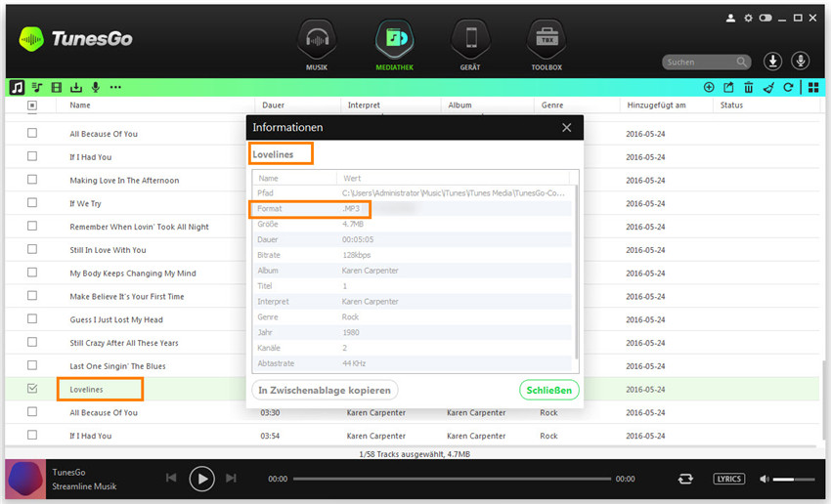Close the Informationen dialog with X

coord(566,128)
